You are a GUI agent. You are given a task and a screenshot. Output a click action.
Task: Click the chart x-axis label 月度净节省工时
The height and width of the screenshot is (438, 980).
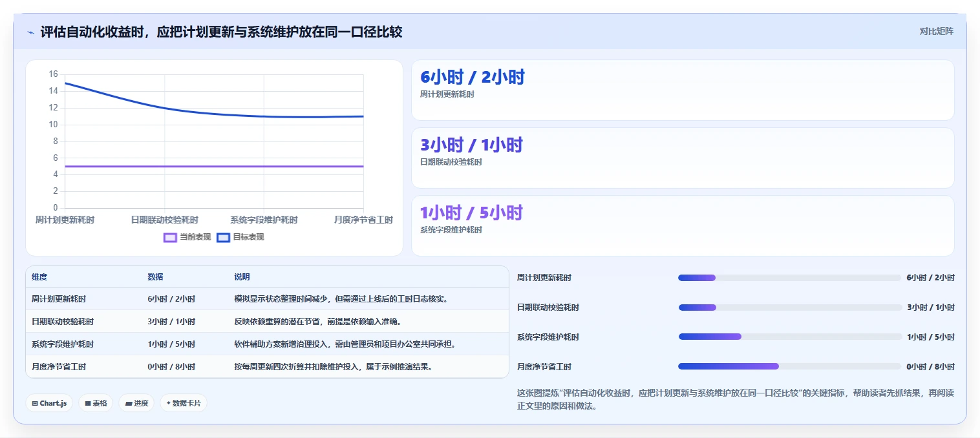pyautogui.click(x=363, y=220)
